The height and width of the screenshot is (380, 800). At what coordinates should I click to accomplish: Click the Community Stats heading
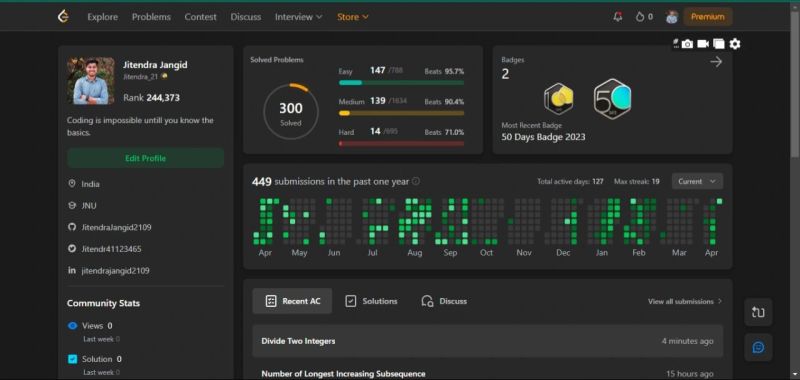(x=103, y=303)
